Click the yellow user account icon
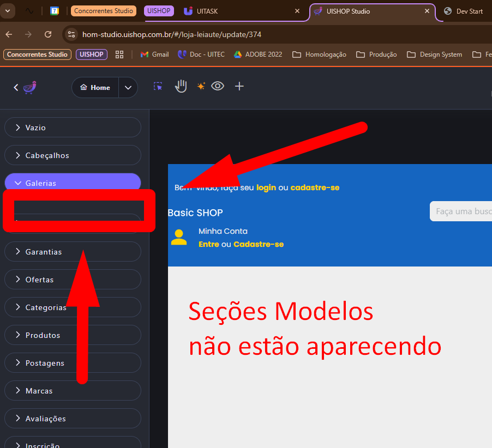The width and height of the screenshot is (492, 448). pyautogui.click(x=178, y=237)
